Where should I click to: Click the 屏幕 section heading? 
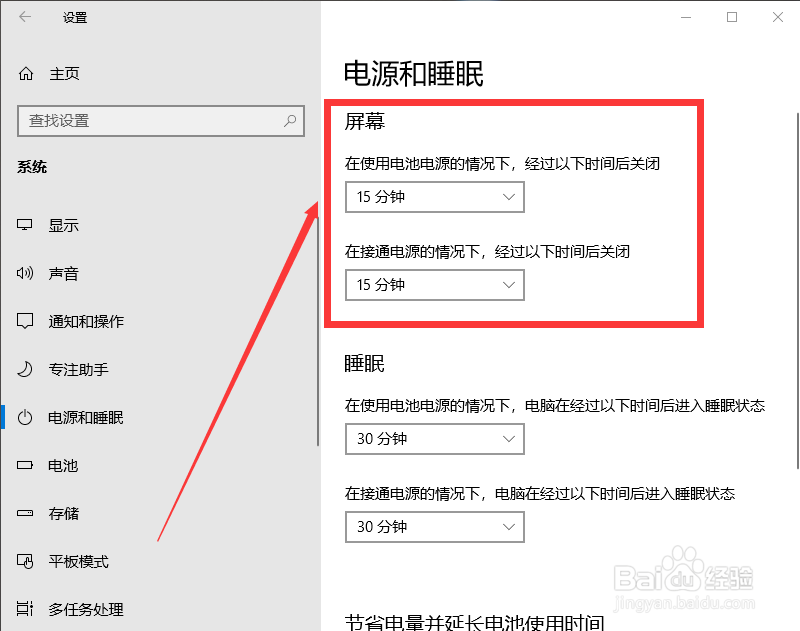pyautogui.click(x=364, y=121)
